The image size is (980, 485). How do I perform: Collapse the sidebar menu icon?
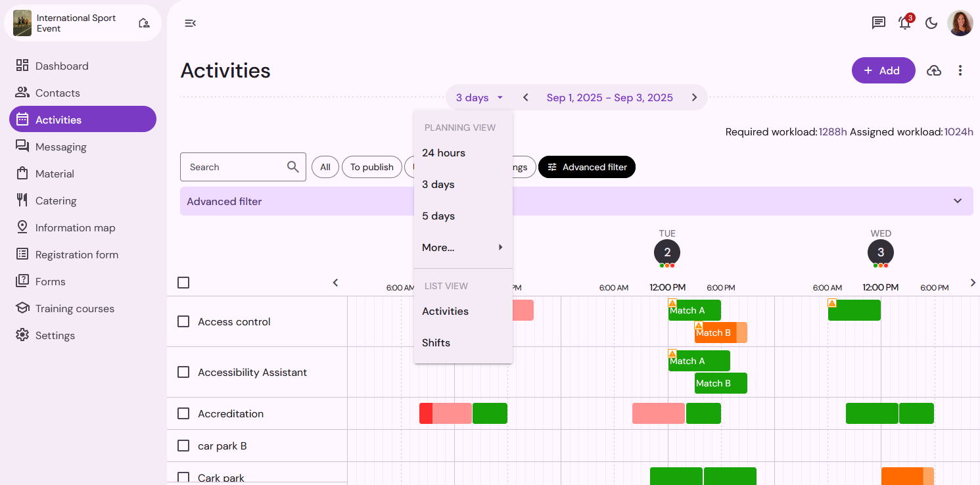coord(190,23)
